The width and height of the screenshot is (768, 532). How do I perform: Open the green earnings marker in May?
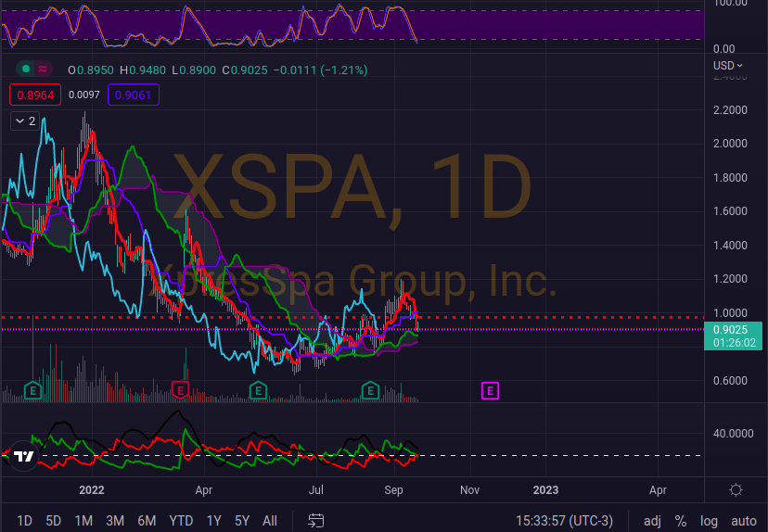tap(258, 390)
